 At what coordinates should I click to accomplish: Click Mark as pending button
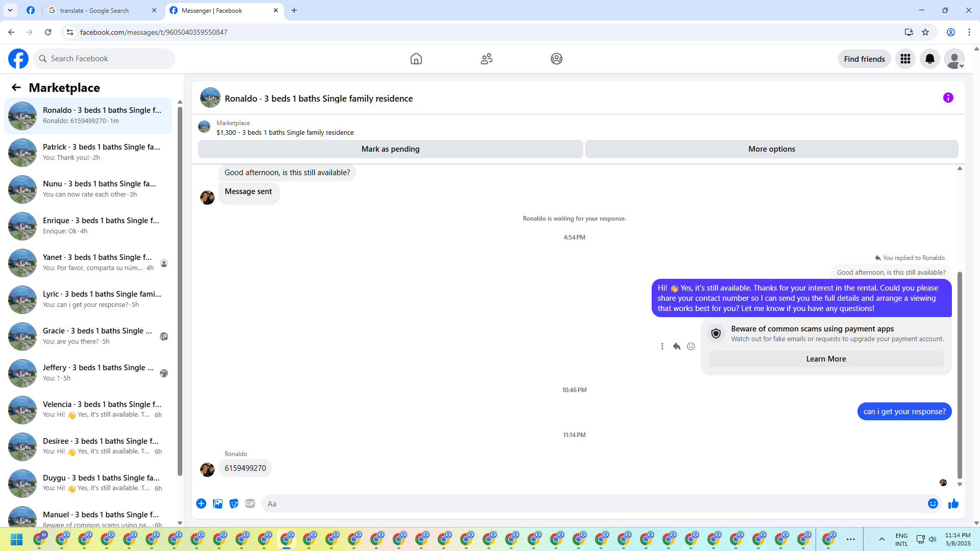[391, 149]
